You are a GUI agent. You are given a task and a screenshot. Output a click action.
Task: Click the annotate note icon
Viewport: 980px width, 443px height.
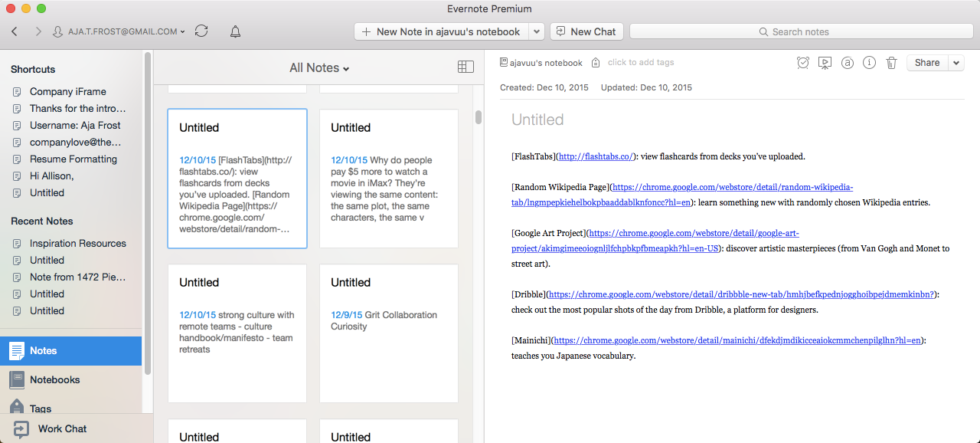click(847, 63)
